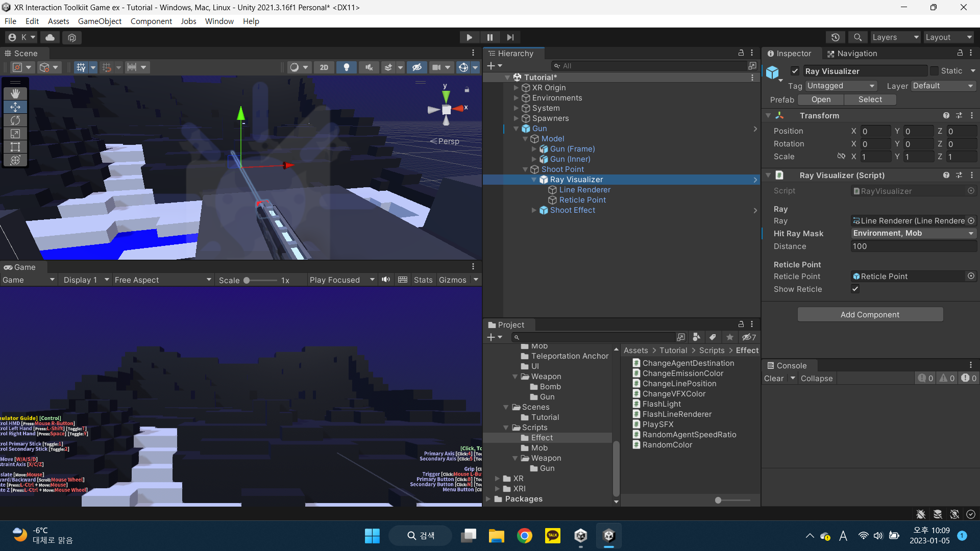
Task: Select the Move tool in Scene
Action: 15,107
